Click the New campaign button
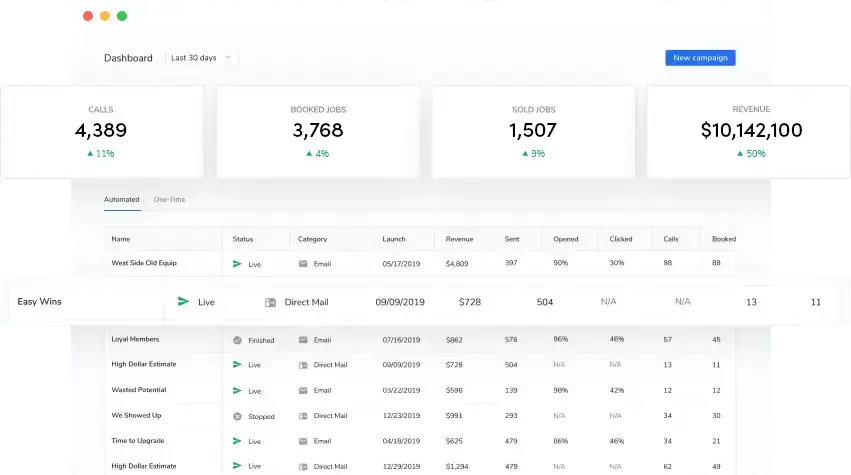Screen dimensions: 851x475 coord(700,58)
